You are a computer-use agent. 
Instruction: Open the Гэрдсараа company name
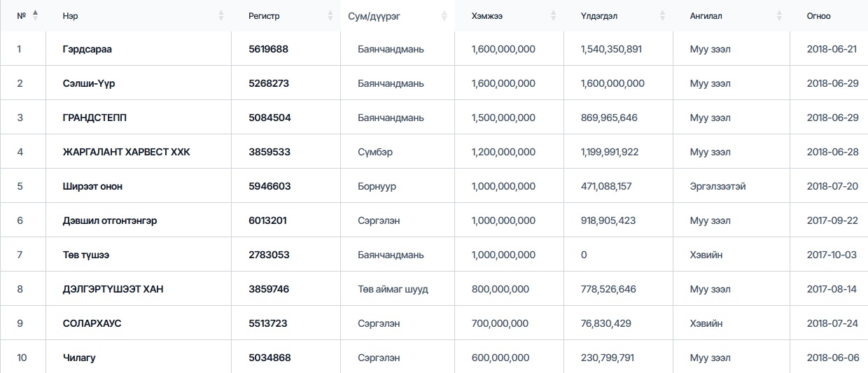point(87,49)
